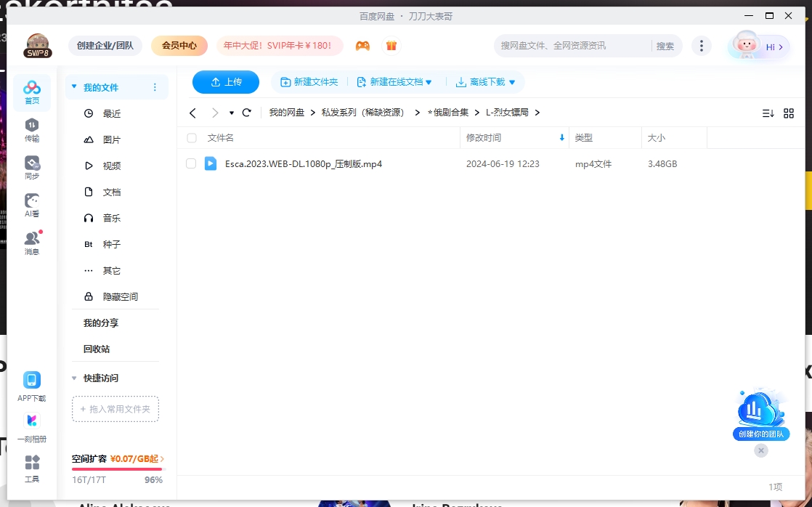Screen dimensions: 812x507
Task: Open the AI看 feature in the sidebar
Action: click(31, 205)
